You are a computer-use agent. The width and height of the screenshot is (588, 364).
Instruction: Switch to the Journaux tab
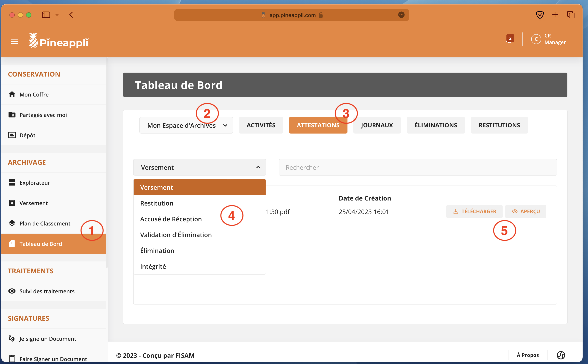click(377, 125)
